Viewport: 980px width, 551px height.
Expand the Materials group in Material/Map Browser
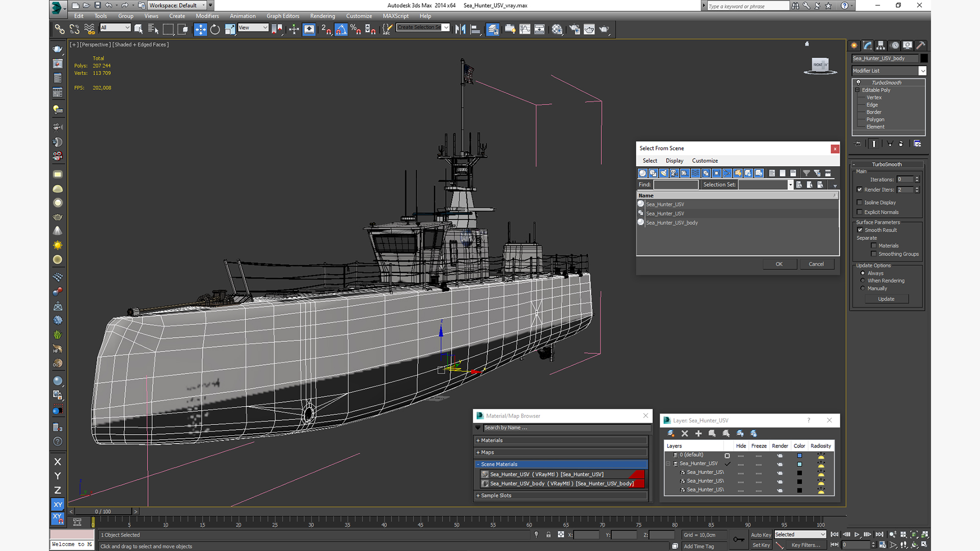(x=561, y=441)
